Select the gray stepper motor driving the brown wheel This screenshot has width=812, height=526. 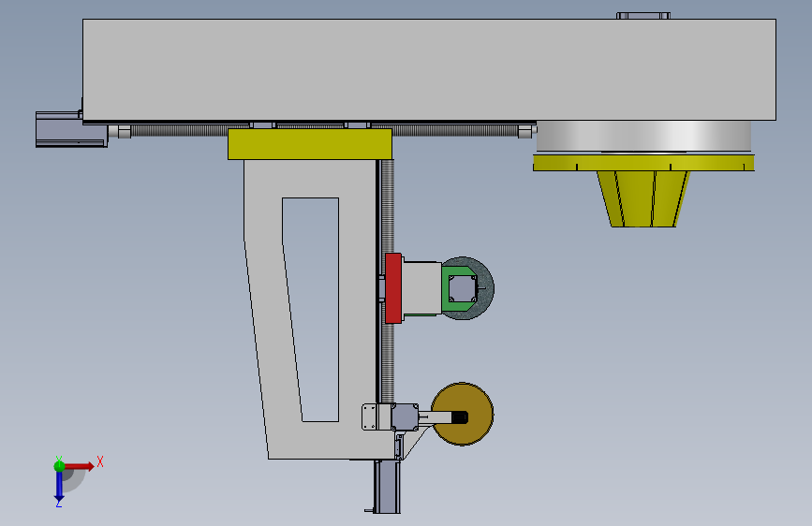click(x=405, y=417)
